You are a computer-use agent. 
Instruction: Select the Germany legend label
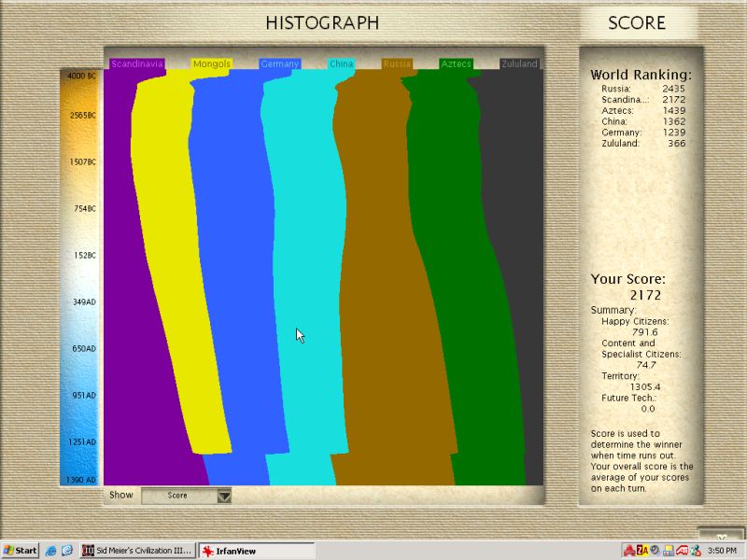(280, 64)
